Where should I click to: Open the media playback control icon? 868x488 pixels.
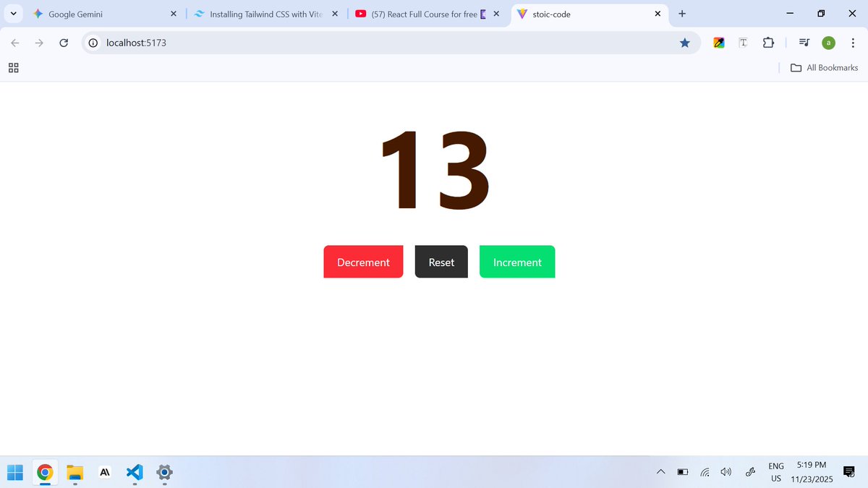(x=804, y=43)
